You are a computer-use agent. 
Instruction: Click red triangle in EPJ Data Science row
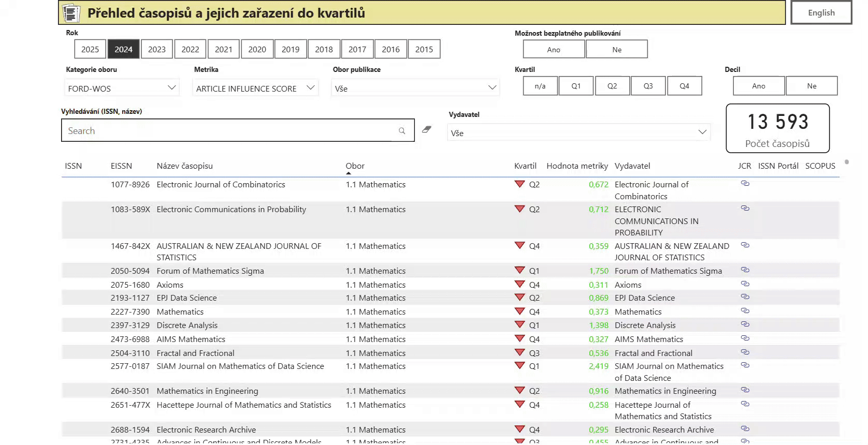pyautogui.click(x=519, y=297)
